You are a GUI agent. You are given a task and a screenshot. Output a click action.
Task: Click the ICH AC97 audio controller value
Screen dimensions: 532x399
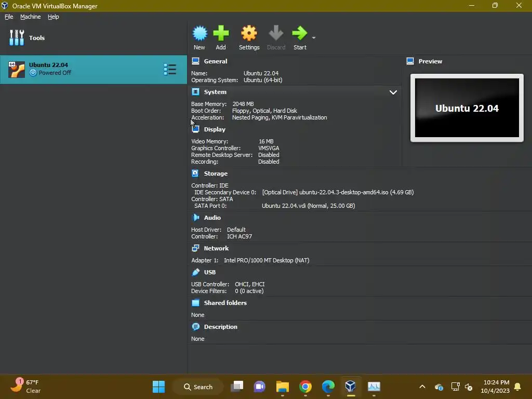(x=240, y=236)
